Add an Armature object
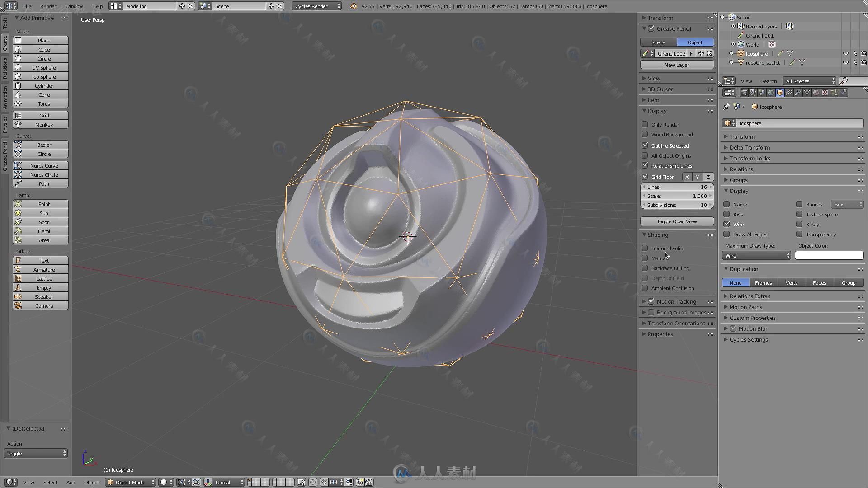This screenshot has width=868, height=488. tap(41, 269)
